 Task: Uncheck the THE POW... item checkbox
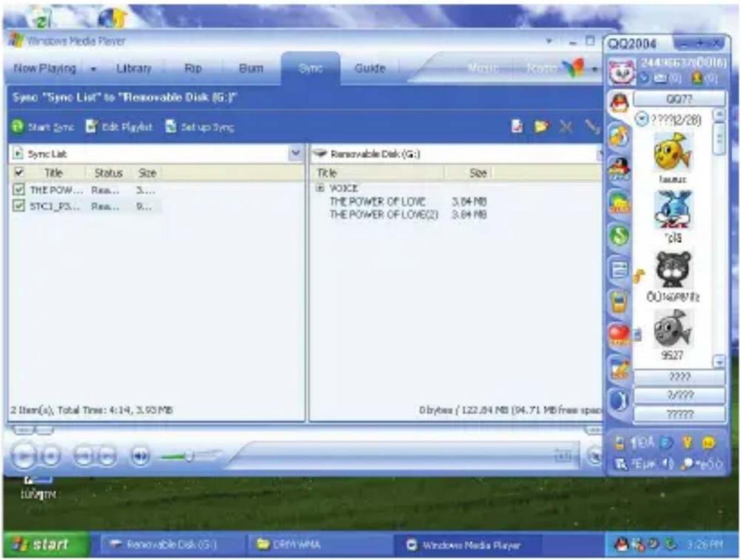19,189
